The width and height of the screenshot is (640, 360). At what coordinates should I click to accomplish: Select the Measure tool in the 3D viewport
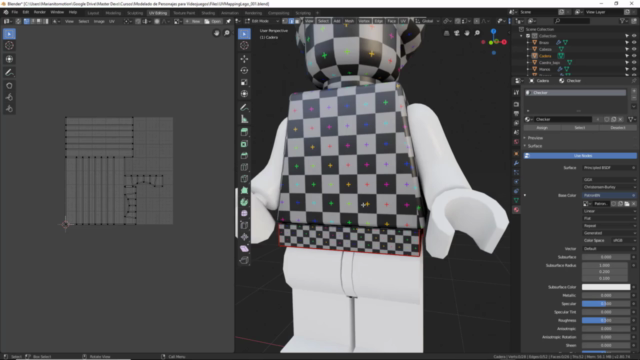coord(244,119)
